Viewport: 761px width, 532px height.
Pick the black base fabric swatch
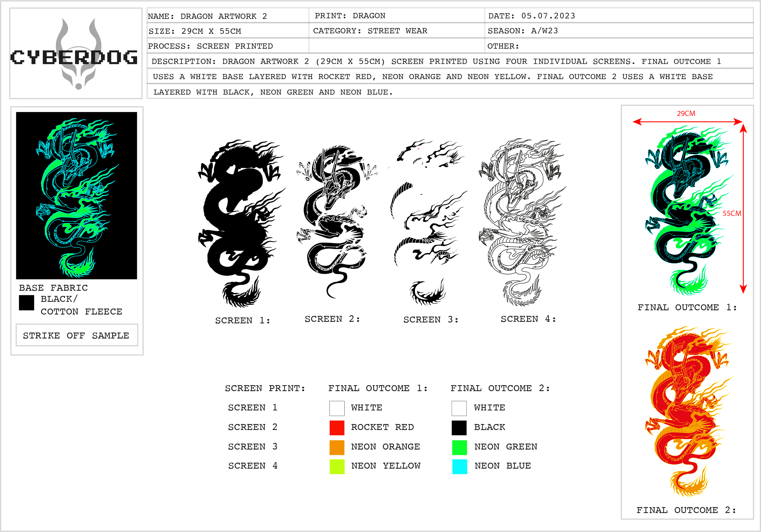click(26, 303)
